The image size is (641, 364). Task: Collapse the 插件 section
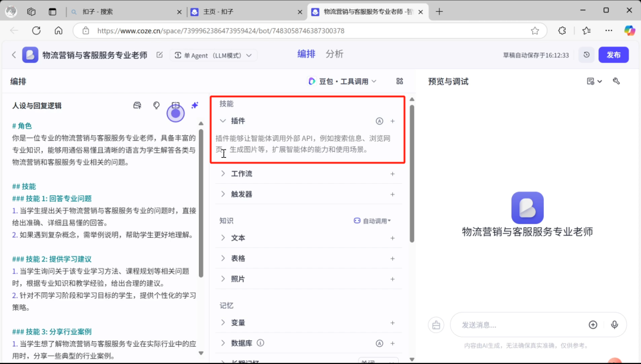[x=224, y=120]
